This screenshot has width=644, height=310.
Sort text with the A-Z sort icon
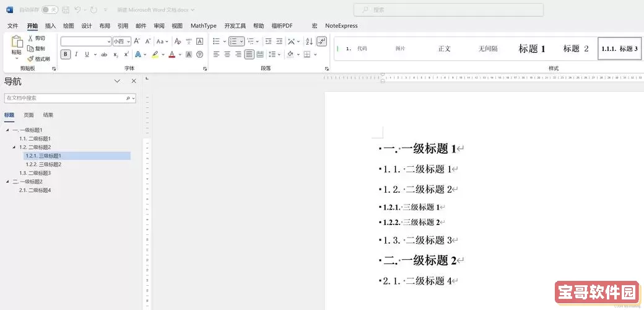point(310,42)
